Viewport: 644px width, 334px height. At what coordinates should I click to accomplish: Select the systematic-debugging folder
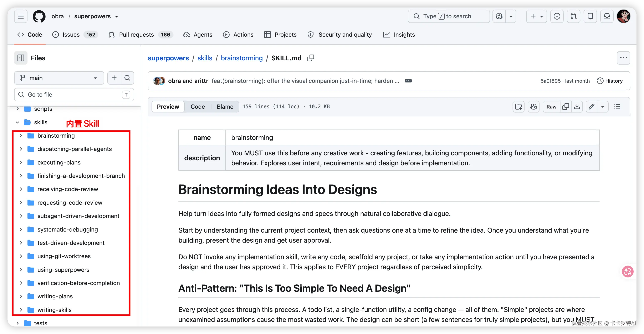(67, 229)
